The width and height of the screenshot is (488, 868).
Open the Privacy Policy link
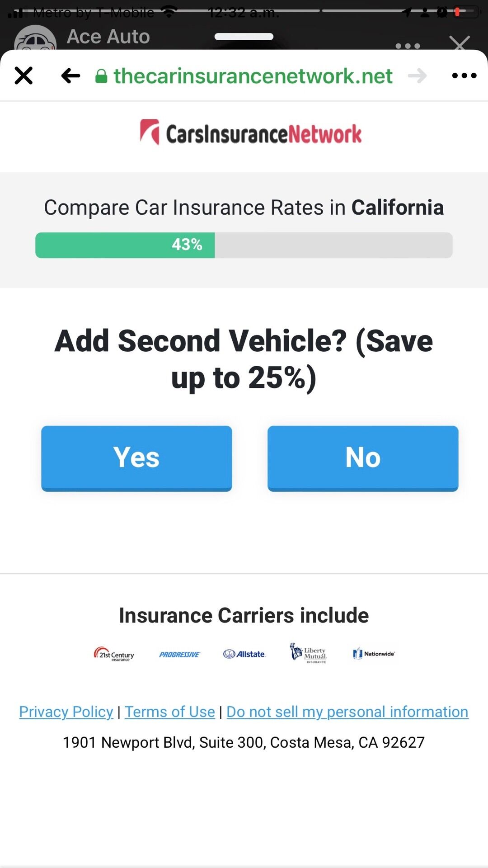(66, 712)
